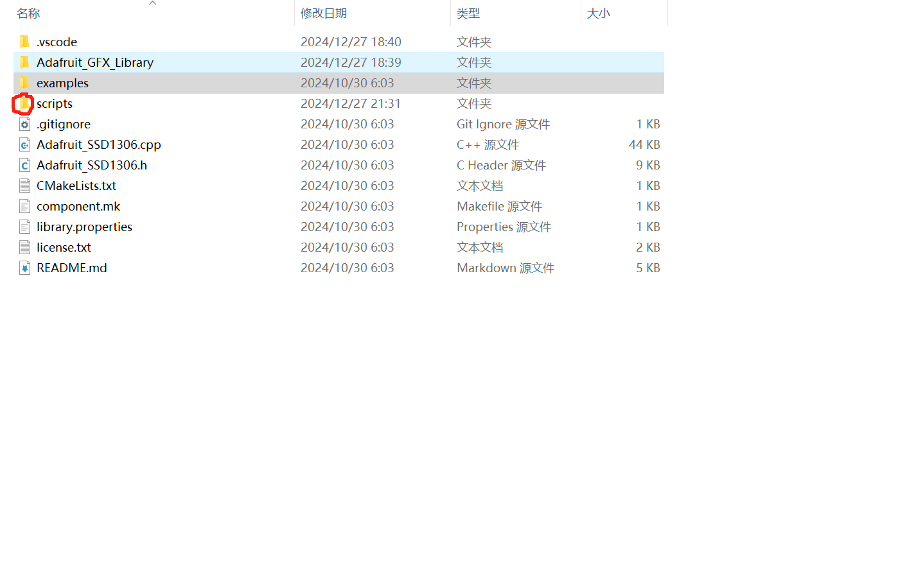This screenshot has width=898, height=588.
Task: Click the "44 KB" size value
Action: (x=644, y=144)
